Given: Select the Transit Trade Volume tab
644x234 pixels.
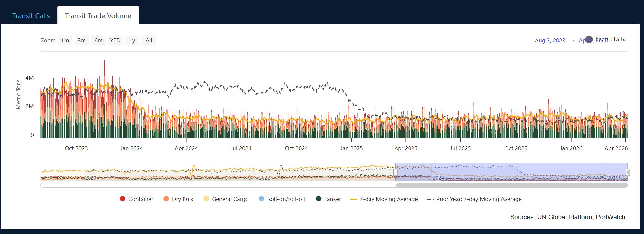Looking at the screenshot, I should 98,16.
